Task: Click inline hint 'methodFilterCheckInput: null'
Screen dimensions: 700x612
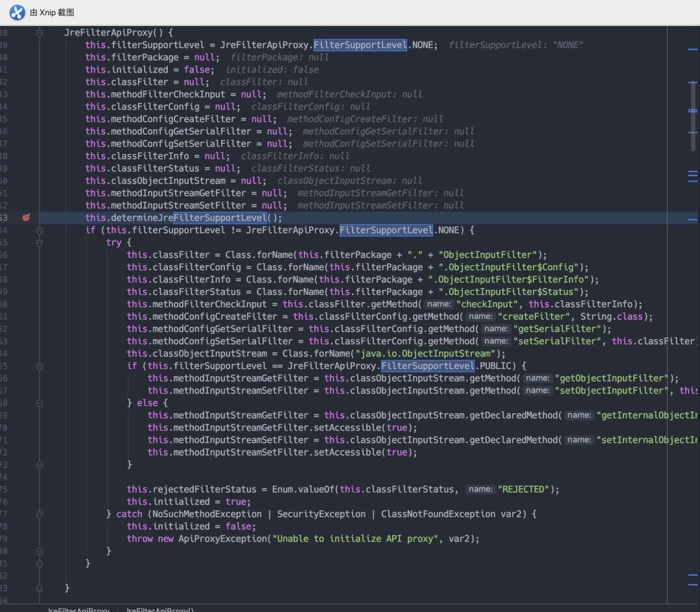Action: pos(349,95)
